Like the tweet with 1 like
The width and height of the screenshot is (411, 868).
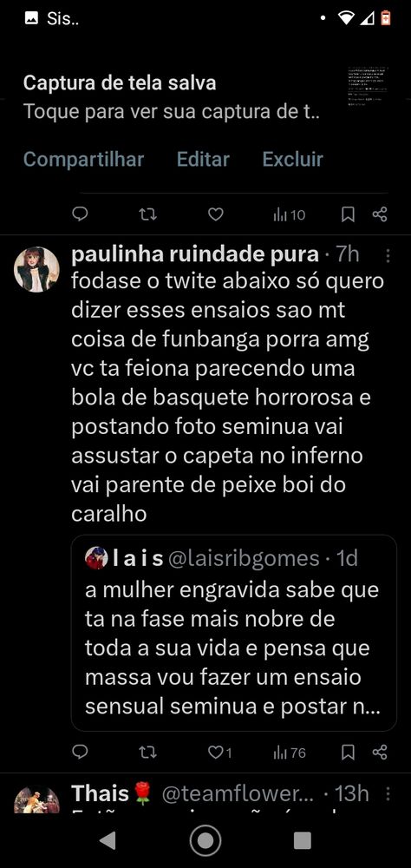[x=219, y=753]
